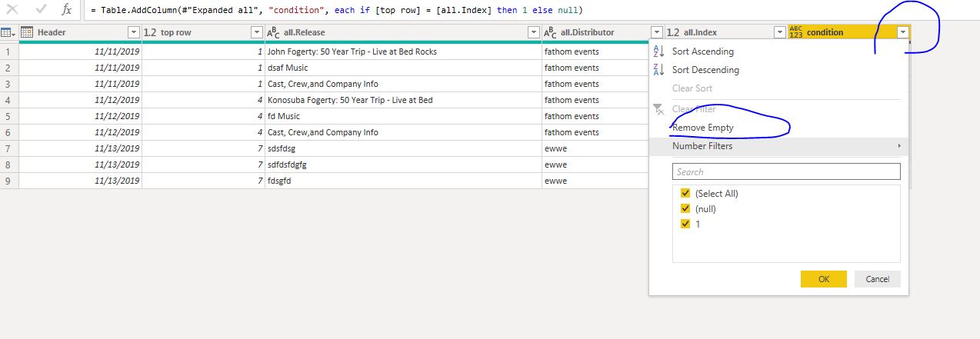
Task: Click top row value 7 in row 8
Action: click(x=203, y=165)
